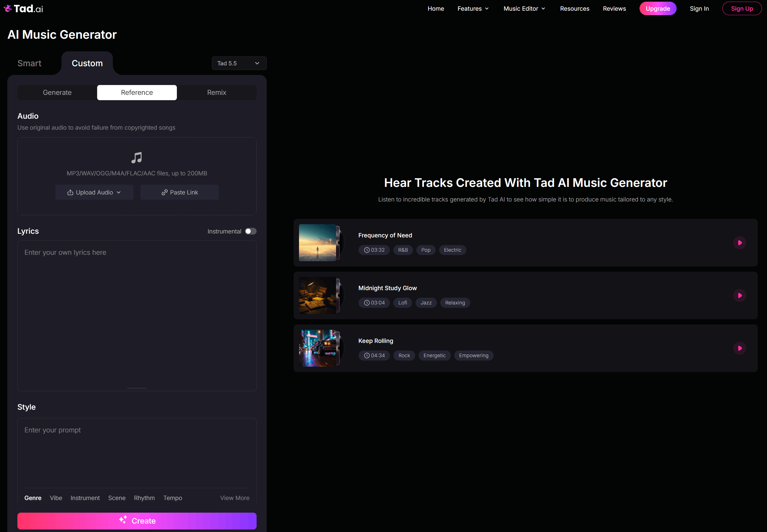
Task: Play the Frequency of Need track
Action: pos(739,243)
